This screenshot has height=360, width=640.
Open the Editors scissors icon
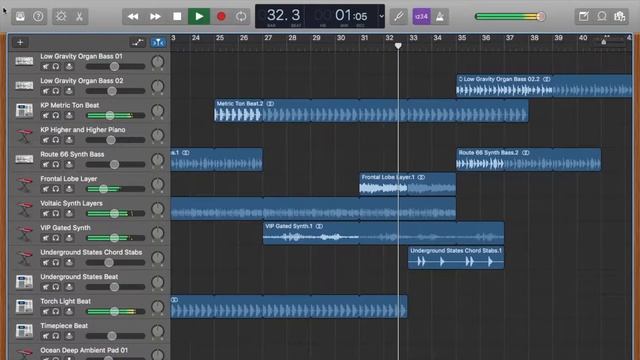(79, 16)
